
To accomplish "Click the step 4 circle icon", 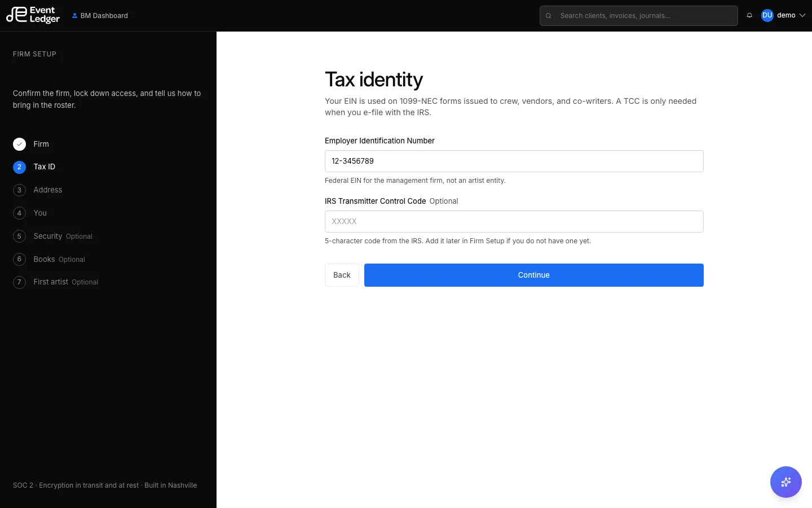I will [19, 213].
